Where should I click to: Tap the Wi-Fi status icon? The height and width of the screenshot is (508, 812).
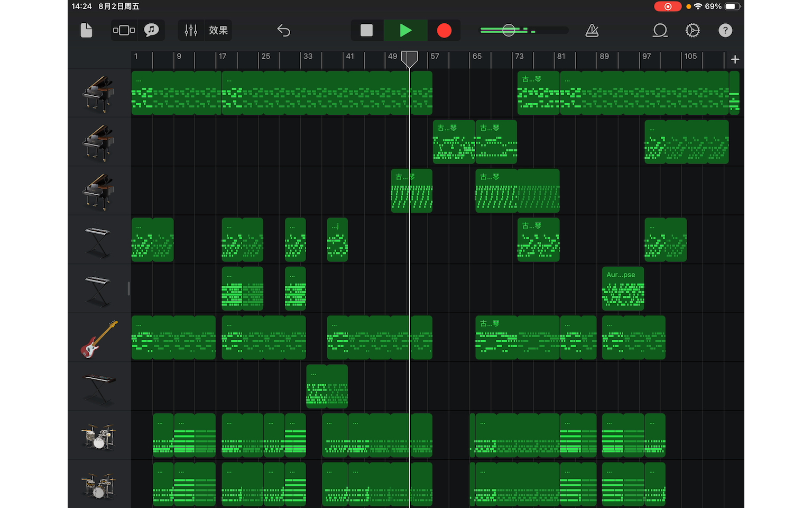tap(698, 6)
